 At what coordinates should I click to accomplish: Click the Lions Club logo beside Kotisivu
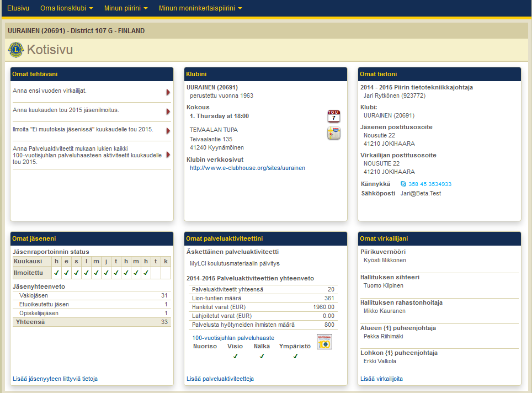point(15,50)
